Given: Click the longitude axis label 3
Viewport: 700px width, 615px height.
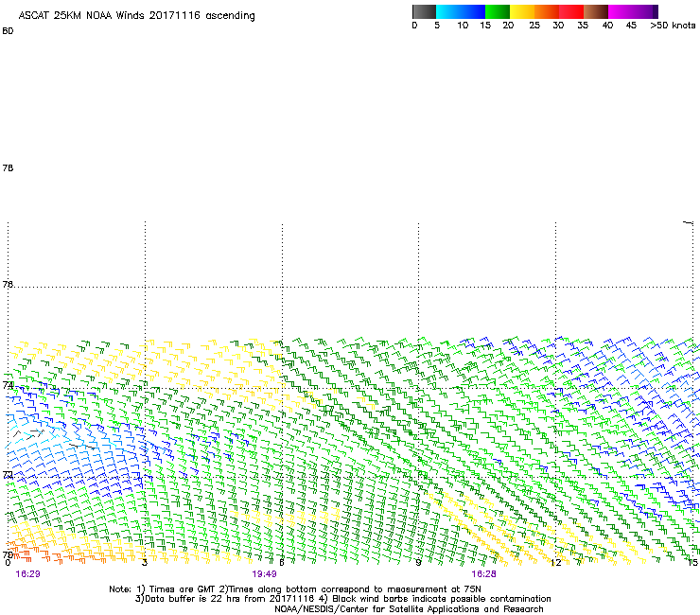Looking at the screenshot, I should tap(145, 563).
